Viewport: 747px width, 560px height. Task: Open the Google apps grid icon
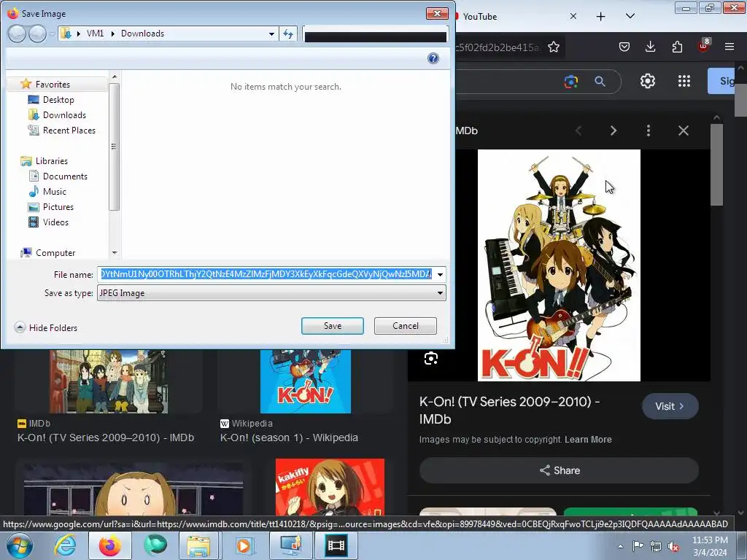click(684, 82)
